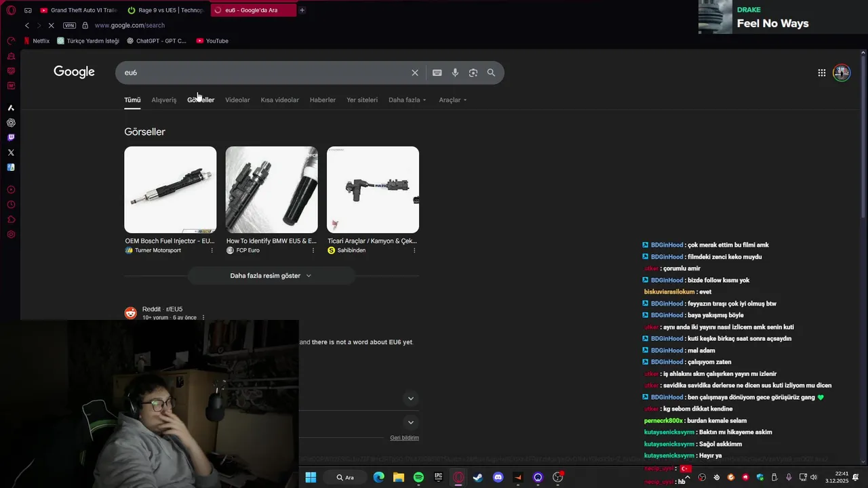The height and width of the screenshot is (488, 868).
Task: Open the Google account avatar
Action: tap(842, 73)
